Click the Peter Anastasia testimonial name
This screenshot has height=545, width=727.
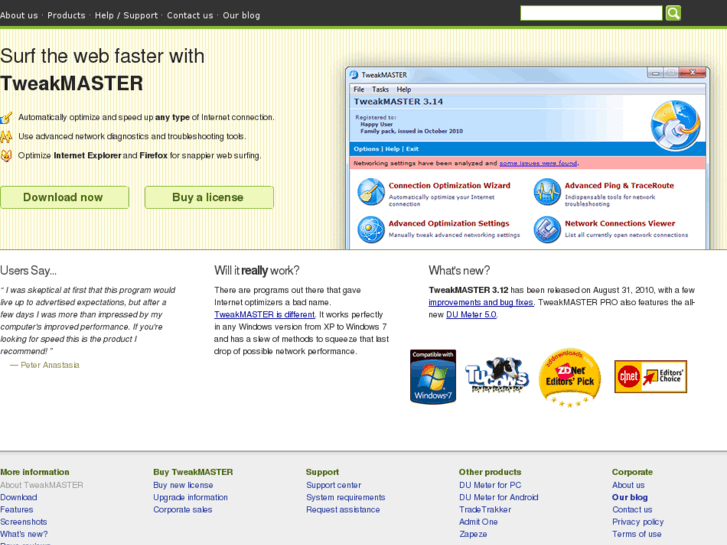[50, 365]
